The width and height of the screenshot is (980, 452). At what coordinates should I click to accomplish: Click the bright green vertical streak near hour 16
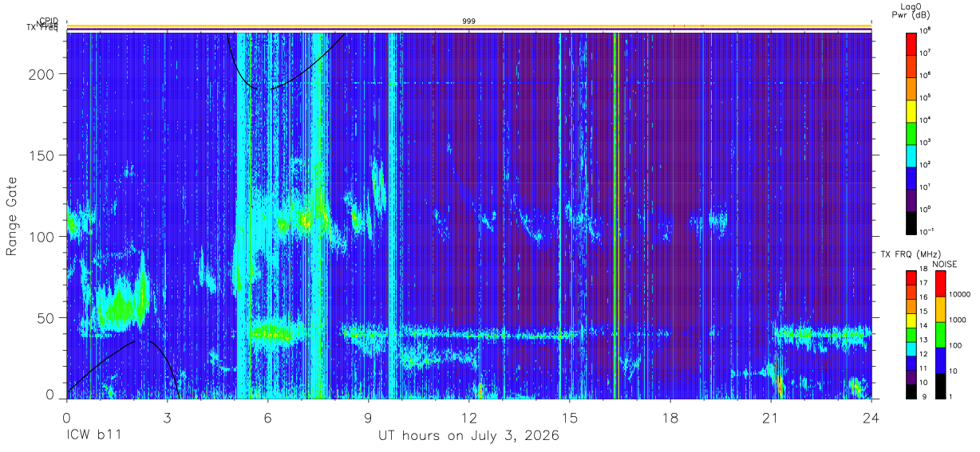pyautogui.click(x=615, y=215)
